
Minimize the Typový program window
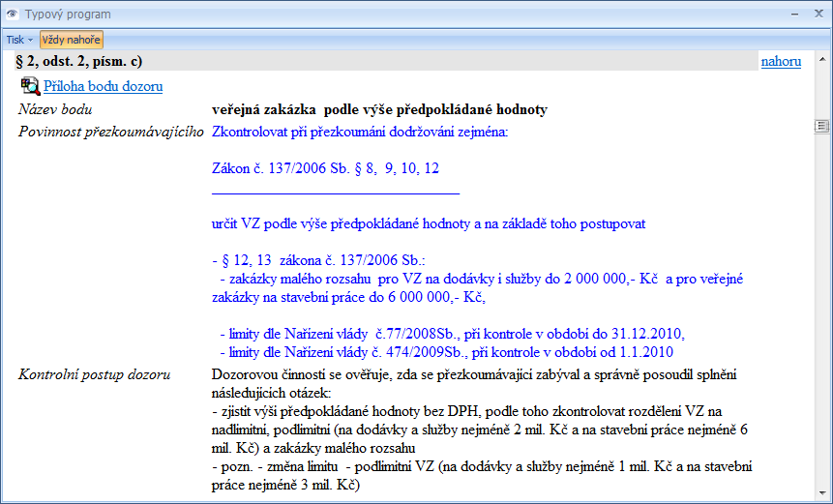[x=794, y=15]
